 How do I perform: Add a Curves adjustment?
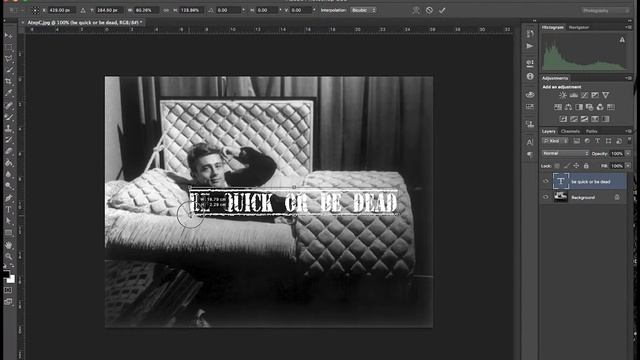tap(584, 95)
